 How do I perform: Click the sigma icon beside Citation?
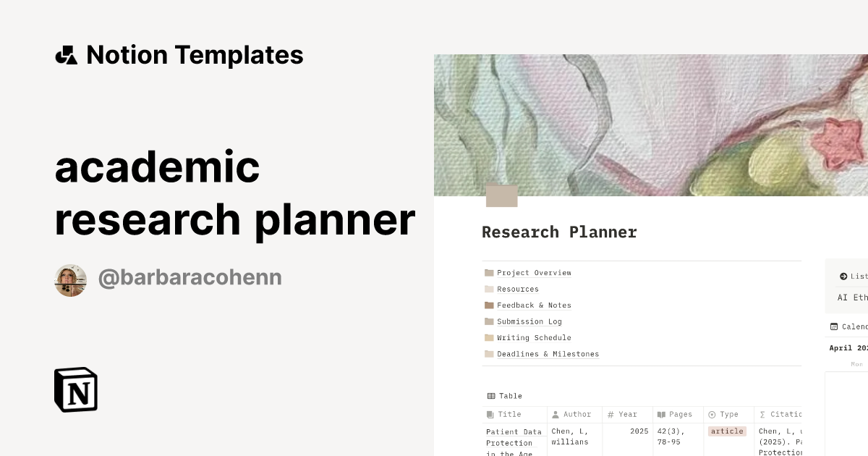coord(762,414)
